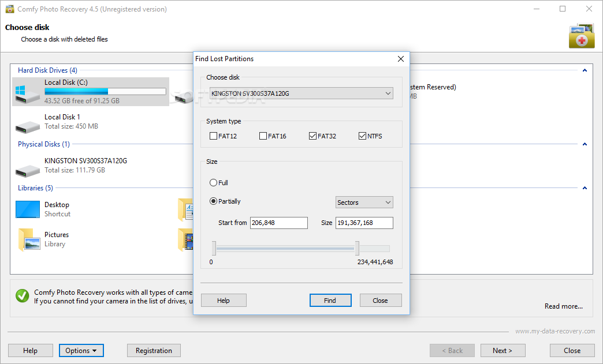Viewport: 603px width, 364px height.
Task: Select the KINGSTON SV300S37A120G physical disk icon
Action: (27, 170)
